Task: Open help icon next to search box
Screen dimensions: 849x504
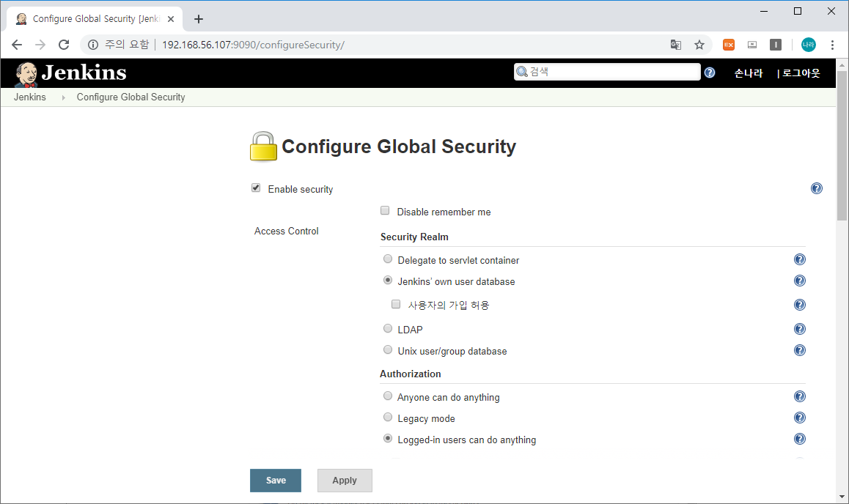Action: click(709, 73)
